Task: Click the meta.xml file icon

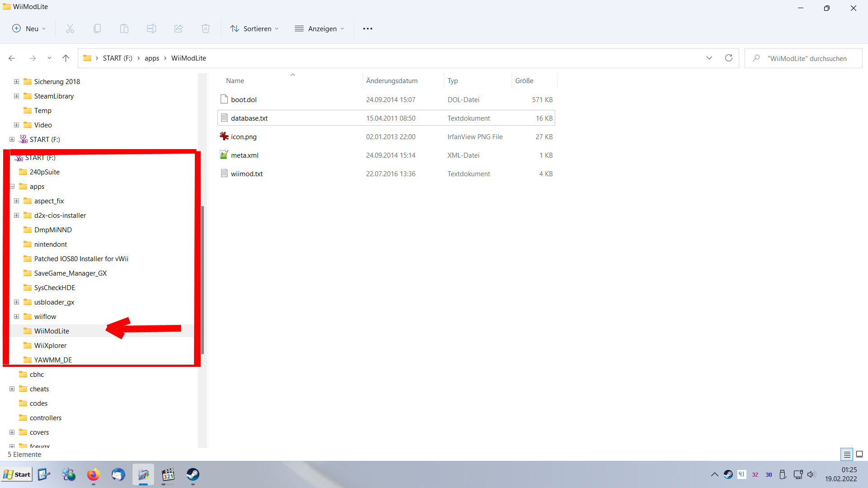Action: (224, 155)
